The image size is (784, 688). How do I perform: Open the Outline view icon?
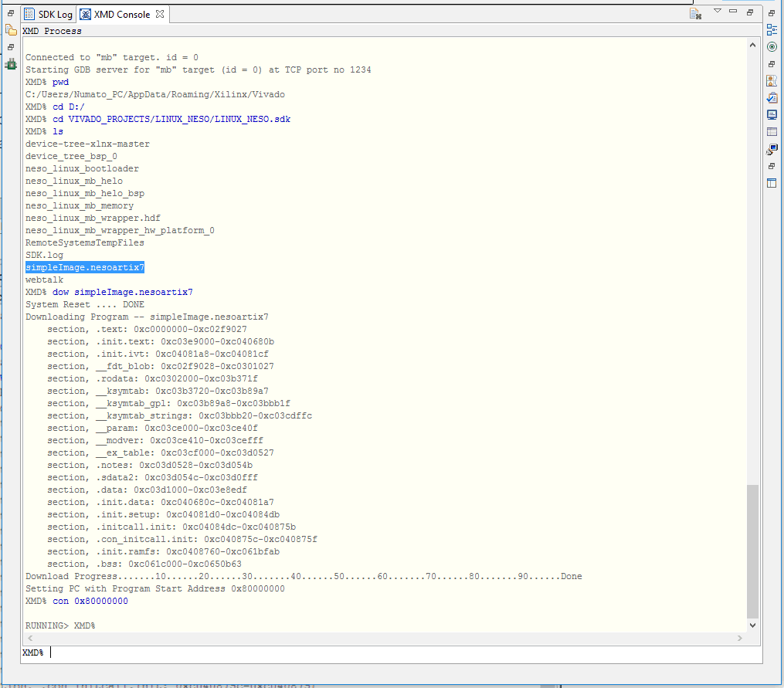point(772,30)
